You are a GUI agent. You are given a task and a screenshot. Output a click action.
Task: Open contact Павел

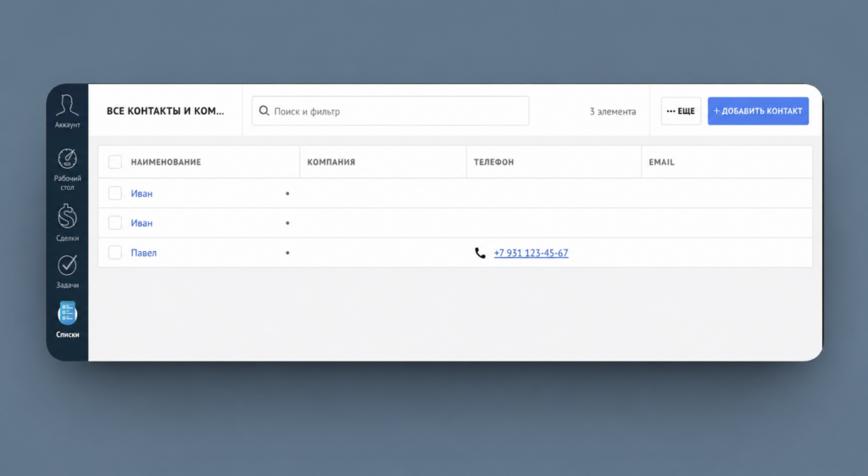pyautogui.click(x=144, y=253)
